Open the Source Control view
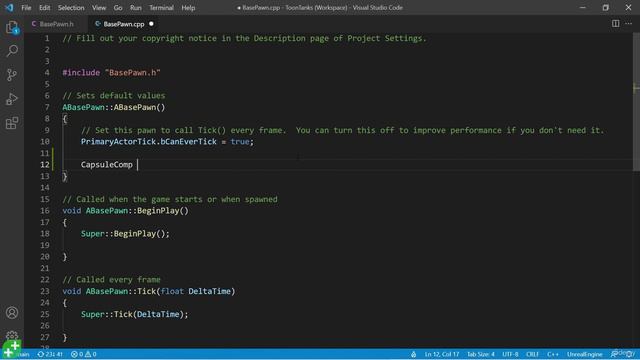Image resolution: width=640 pixels, height=360 pixels. 12,75
